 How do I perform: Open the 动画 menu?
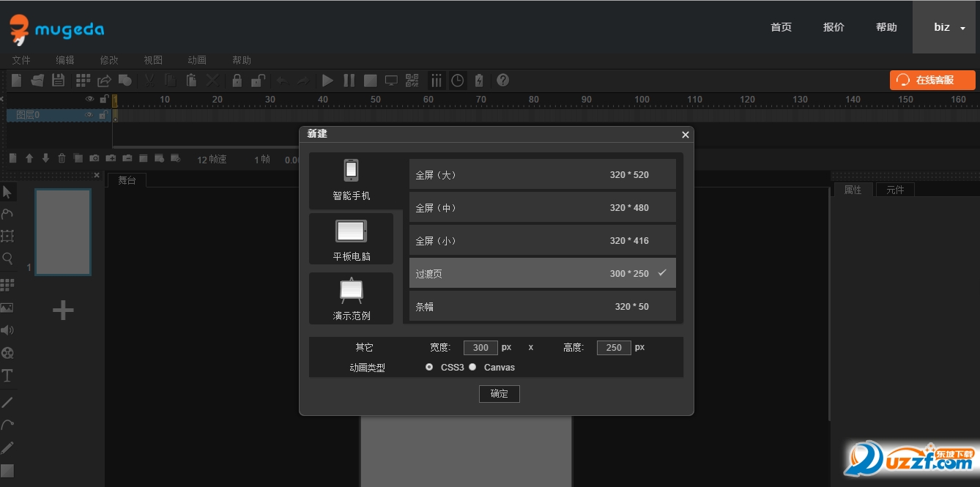coord(197,60)
